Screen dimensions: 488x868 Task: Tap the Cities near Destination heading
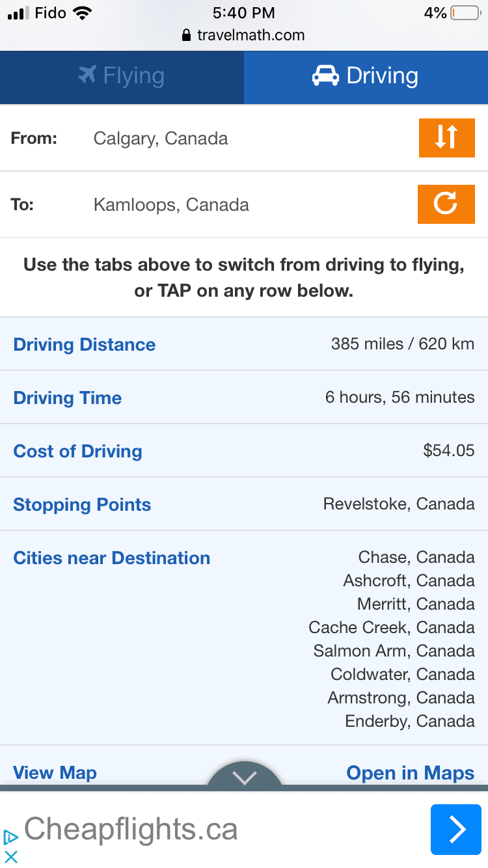coord(112,558)
